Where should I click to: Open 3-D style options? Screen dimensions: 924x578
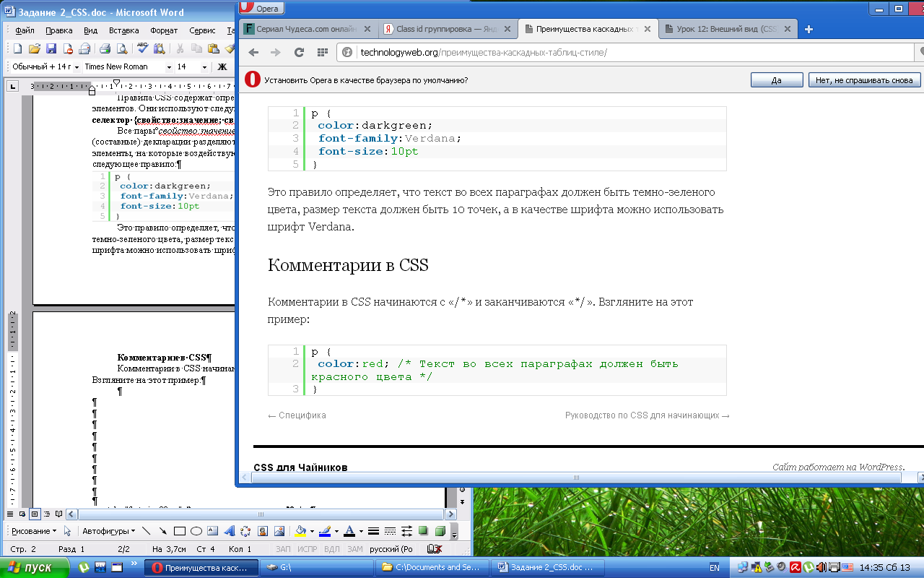(x=440, y=531)
